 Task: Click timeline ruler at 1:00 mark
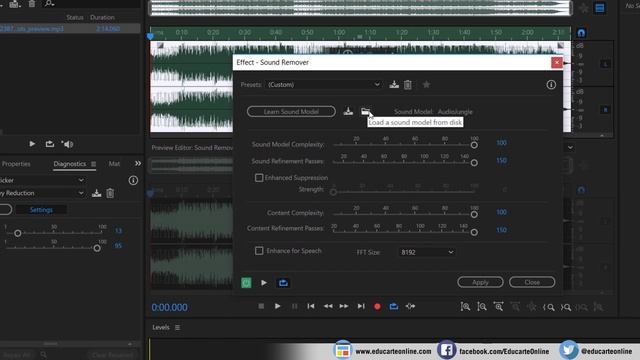pos(339,32)
